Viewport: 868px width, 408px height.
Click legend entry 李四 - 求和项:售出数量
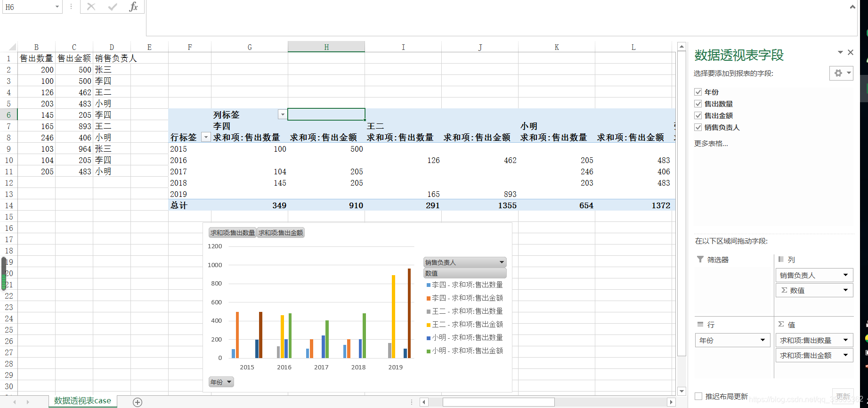coord(464,285)
